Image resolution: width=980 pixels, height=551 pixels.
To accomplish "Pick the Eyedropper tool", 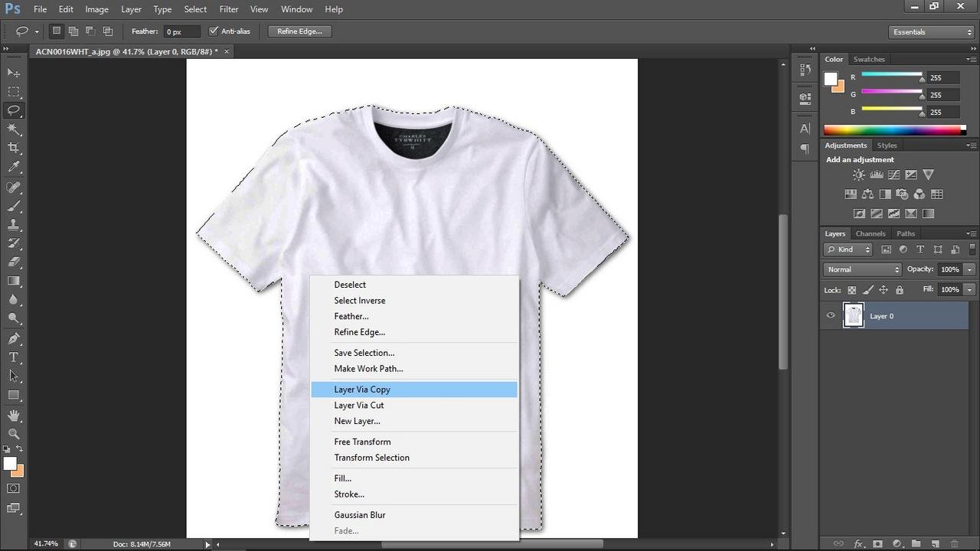I will point(14,167).
